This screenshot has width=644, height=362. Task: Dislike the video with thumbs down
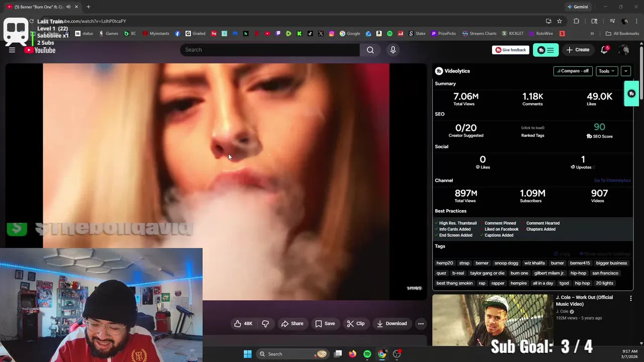point(265,323)
